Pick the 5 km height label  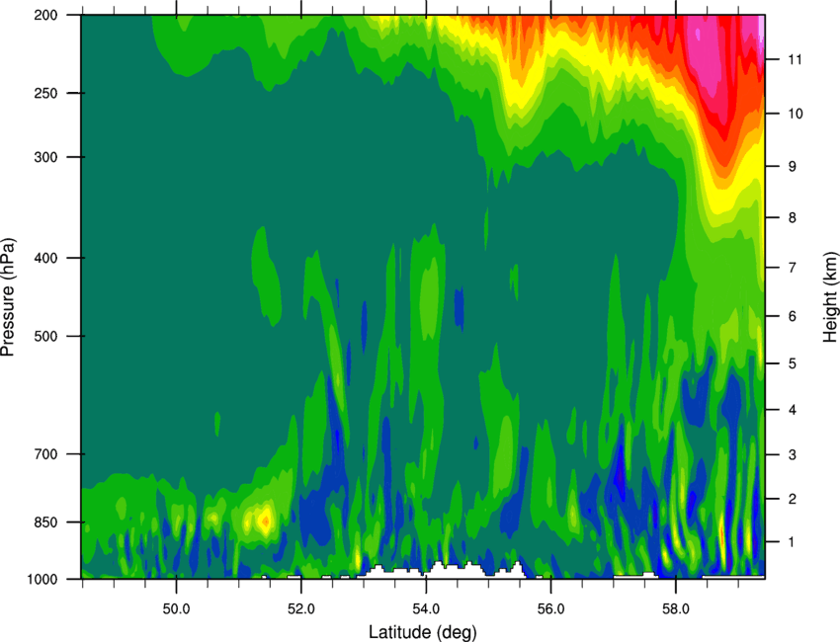(x=793, y=363)
